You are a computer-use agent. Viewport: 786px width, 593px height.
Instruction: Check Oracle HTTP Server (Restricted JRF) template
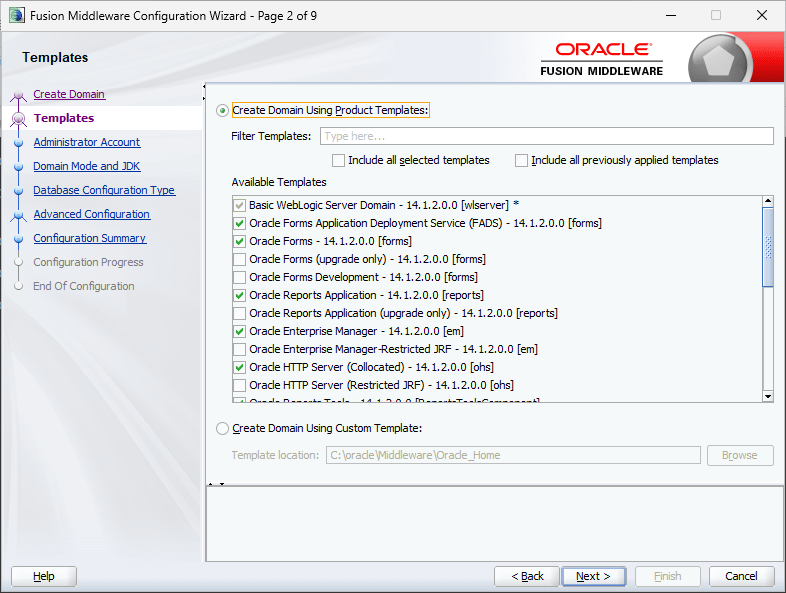[240, 385]
